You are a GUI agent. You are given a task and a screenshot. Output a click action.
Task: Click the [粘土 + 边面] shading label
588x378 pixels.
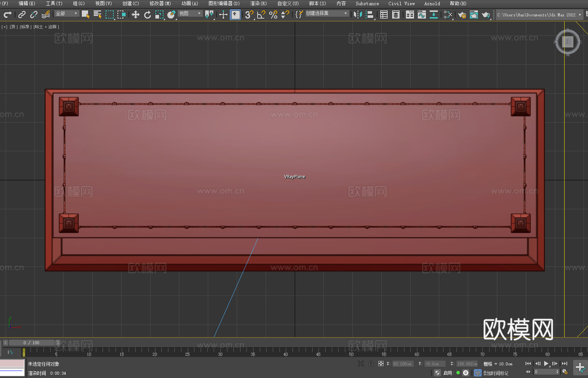pyautogui.click(x=46, y=27)
